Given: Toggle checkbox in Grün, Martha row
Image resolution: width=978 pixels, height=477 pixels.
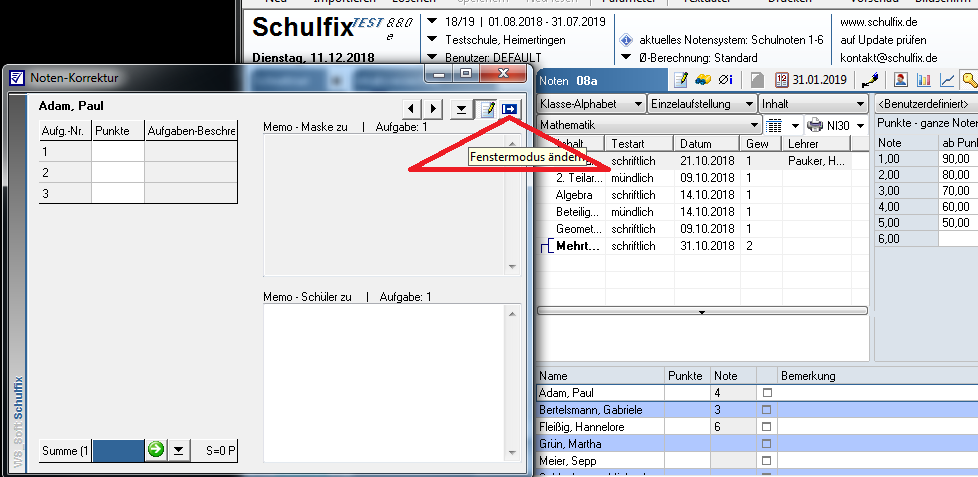Looking at the screenshot, I should click(x=767, y=444).
